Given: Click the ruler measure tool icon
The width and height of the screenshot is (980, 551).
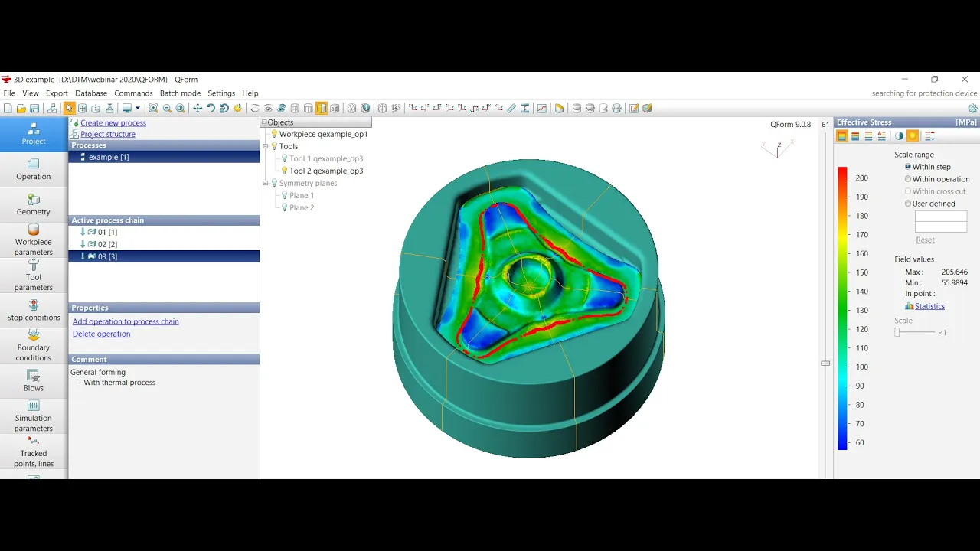Looking at the screenshot, I should point(511,109).
